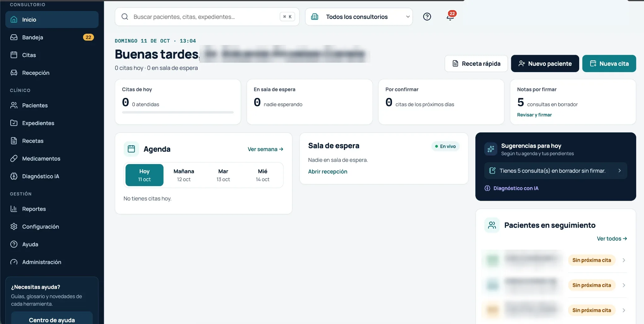Click the Recetas document icon in sidebar
Viewport: 644px width, 324px height.
pyautogui.click(x=14, y=141)
